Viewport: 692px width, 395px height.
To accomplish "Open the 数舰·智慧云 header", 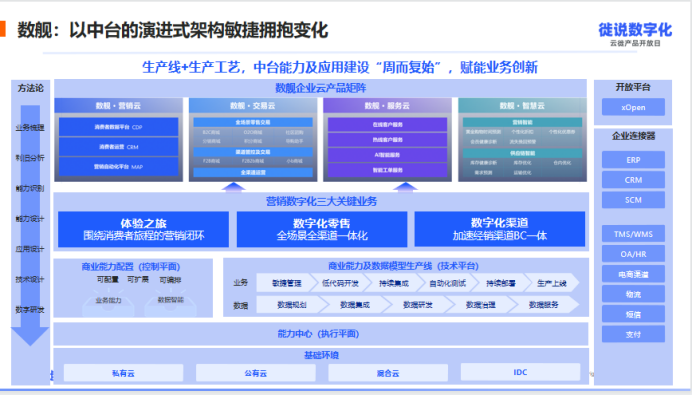I will pyautogui.click(x=522, y=106).
